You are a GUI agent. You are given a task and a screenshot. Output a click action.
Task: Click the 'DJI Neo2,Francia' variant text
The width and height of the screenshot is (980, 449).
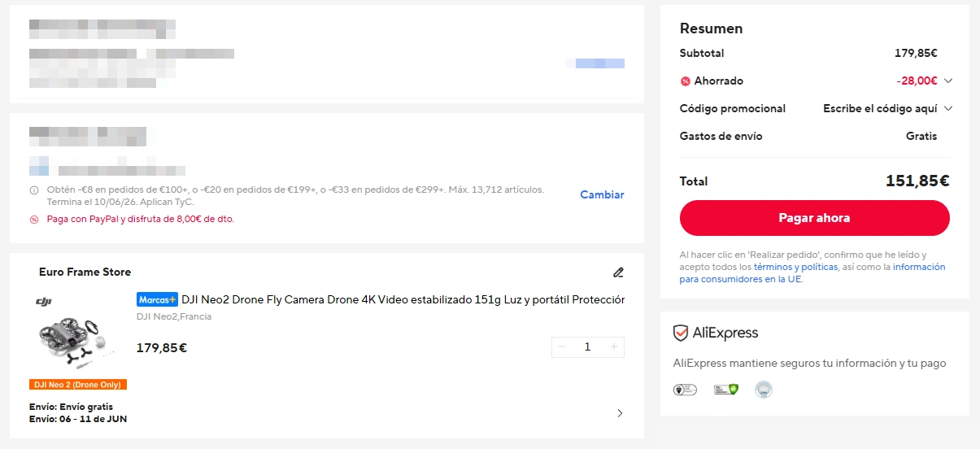pyautogui.click(x=174, y=316)
